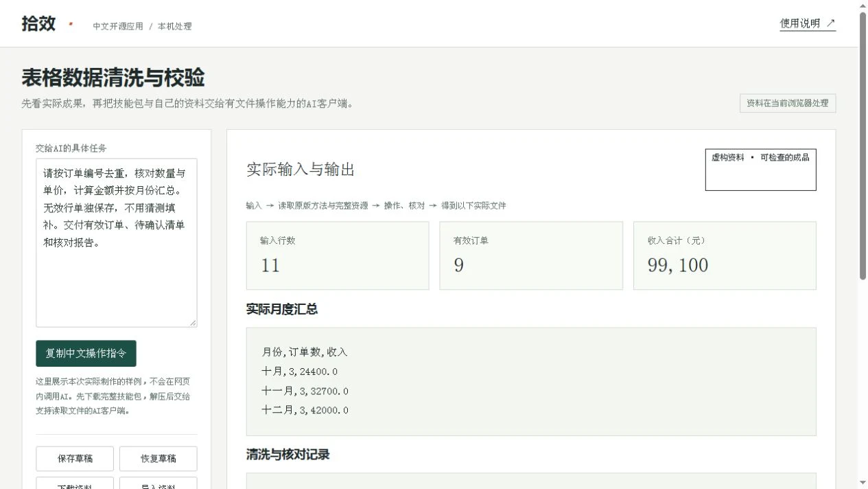This screenshot has height=489, width=868.
Task: Click the note starting 这里展示本次实际制作的样例
Action: 113,396
